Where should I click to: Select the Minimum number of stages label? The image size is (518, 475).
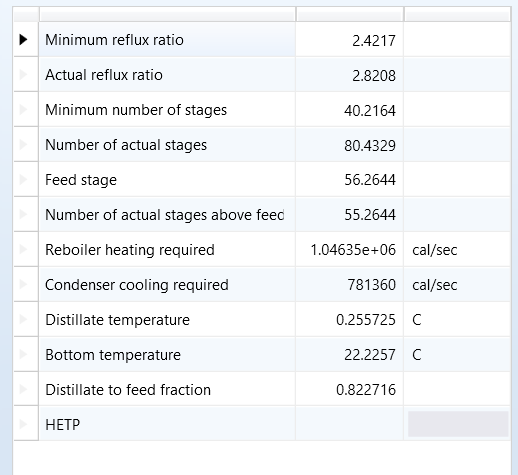(x=136, y=110)
